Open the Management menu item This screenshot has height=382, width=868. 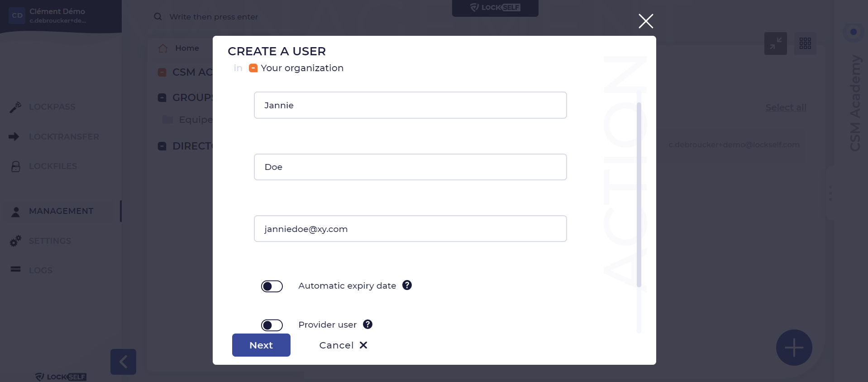coord(61,211)
